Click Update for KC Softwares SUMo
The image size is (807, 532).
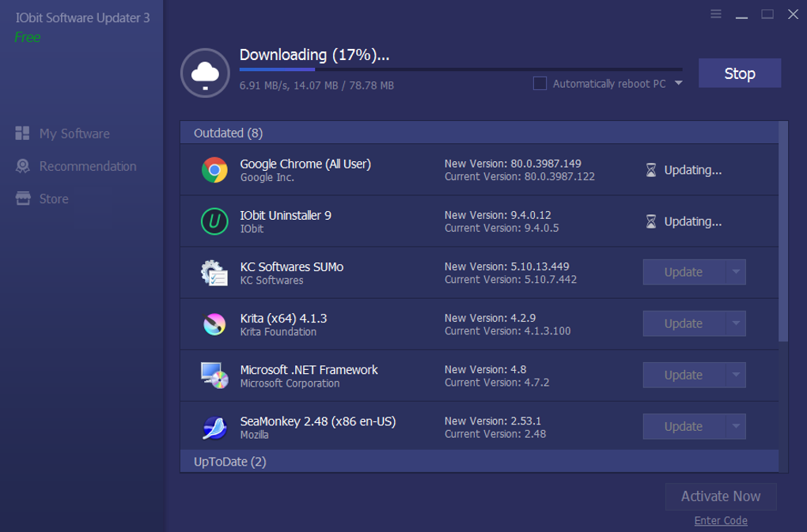click(x=684, y=272)
